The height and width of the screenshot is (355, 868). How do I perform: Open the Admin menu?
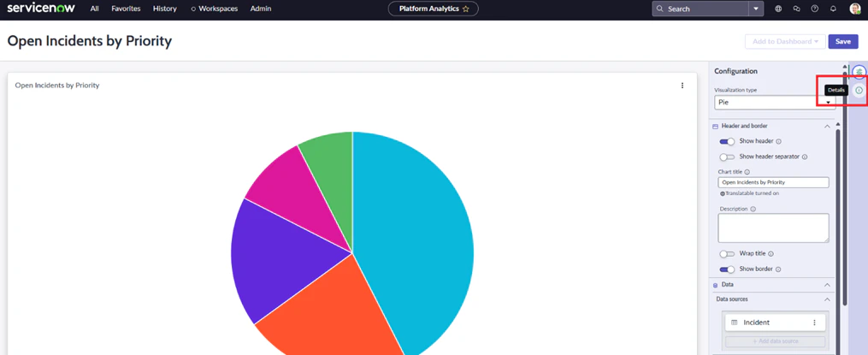click(x=261, y=9)
